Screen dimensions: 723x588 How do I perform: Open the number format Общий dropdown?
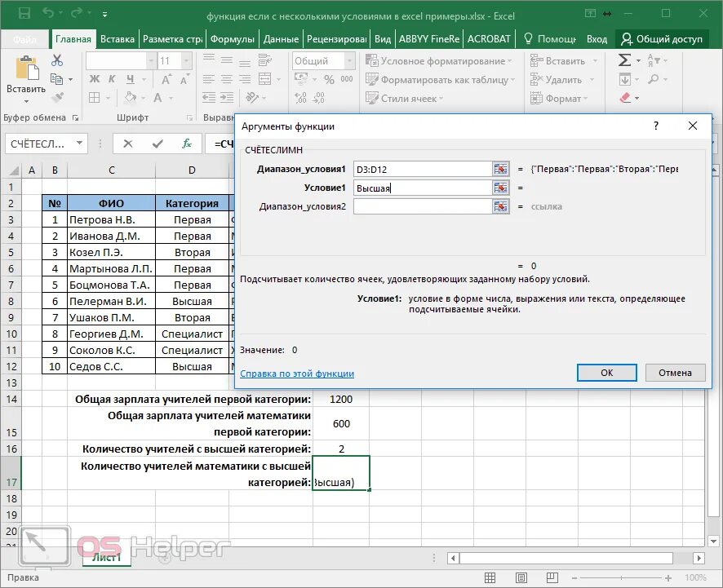point(349,61)
